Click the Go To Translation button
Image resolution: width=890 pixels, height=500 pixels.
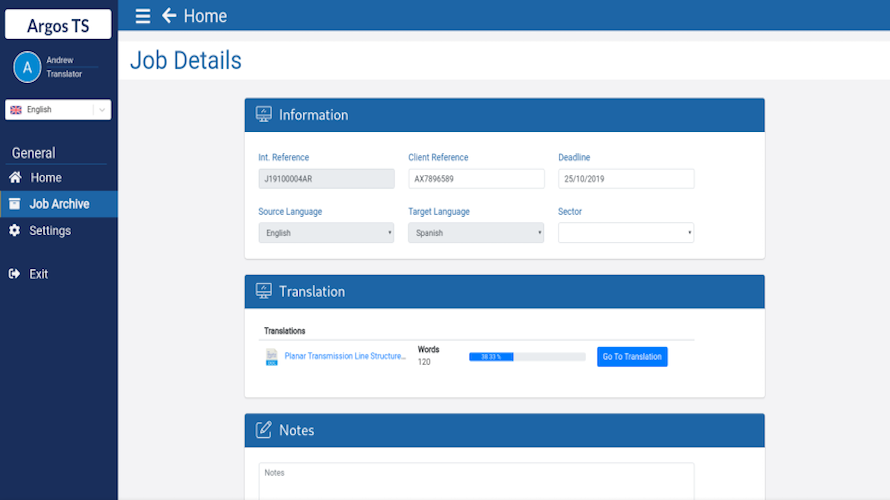pyautogui.click(x=632, y=357)
